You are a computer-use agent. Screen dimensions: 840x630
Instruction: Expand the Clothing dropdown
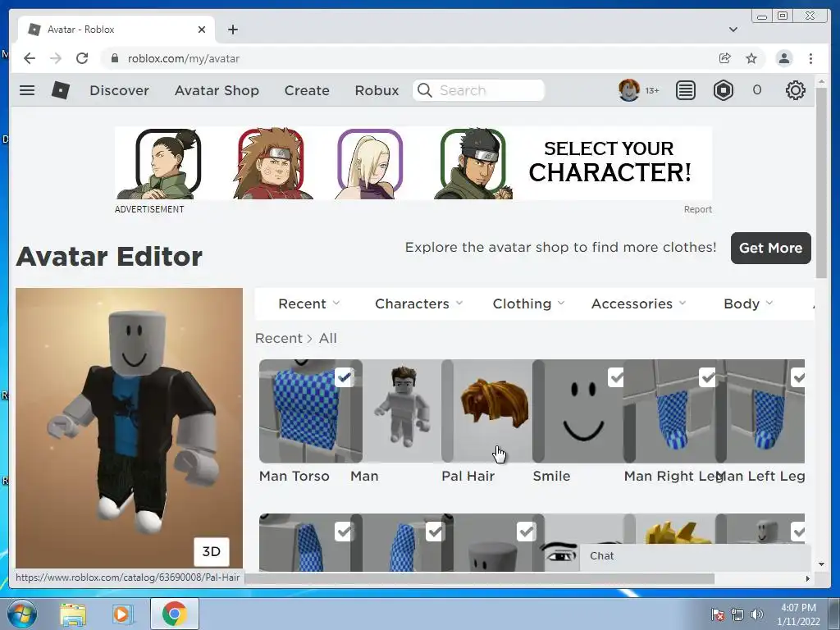(529, 304)
